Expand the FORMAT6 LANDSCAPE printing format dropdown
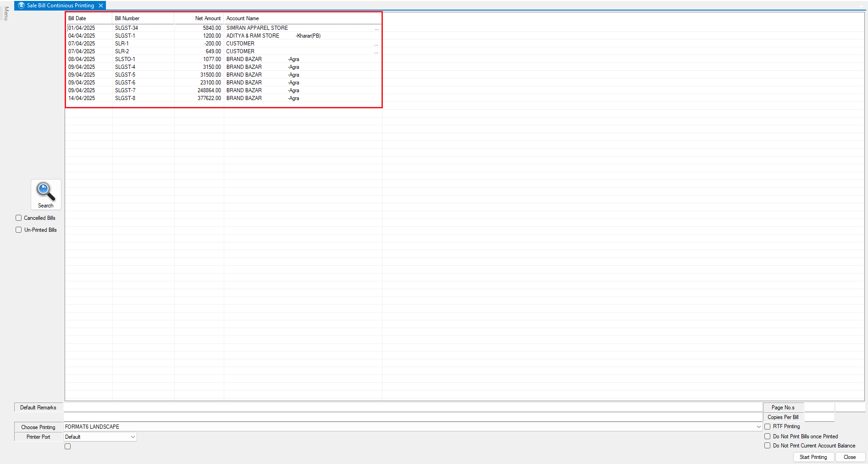Image resolution: width=868 pixels, height=464 pixels. 758,427
